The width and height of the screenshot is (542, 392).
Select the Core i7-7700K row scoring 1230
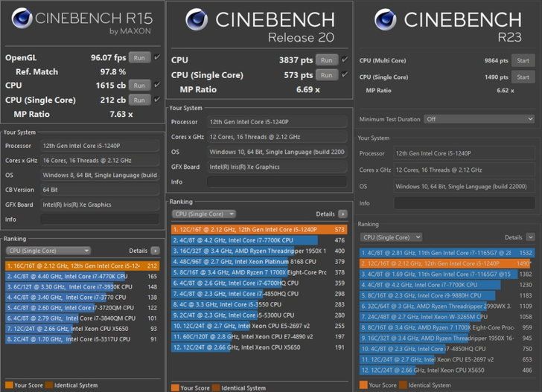click(447, 285)
